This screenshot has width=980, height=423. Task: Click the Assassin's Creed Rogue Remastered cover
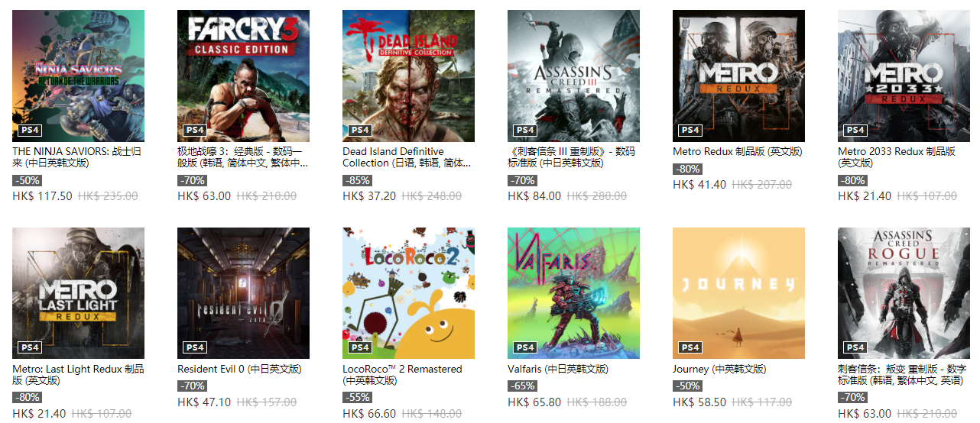click(x=904, y=293)
